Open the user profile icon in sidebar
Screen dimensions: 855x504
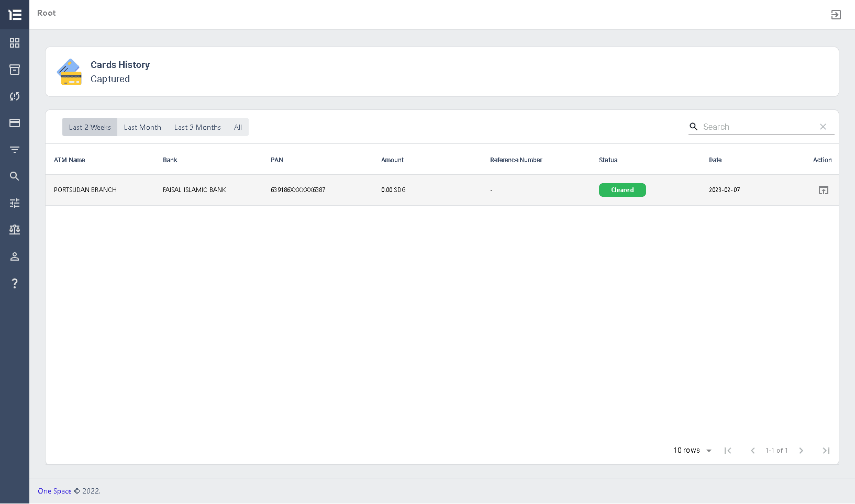pyautogui.click(x=15, y=256)
